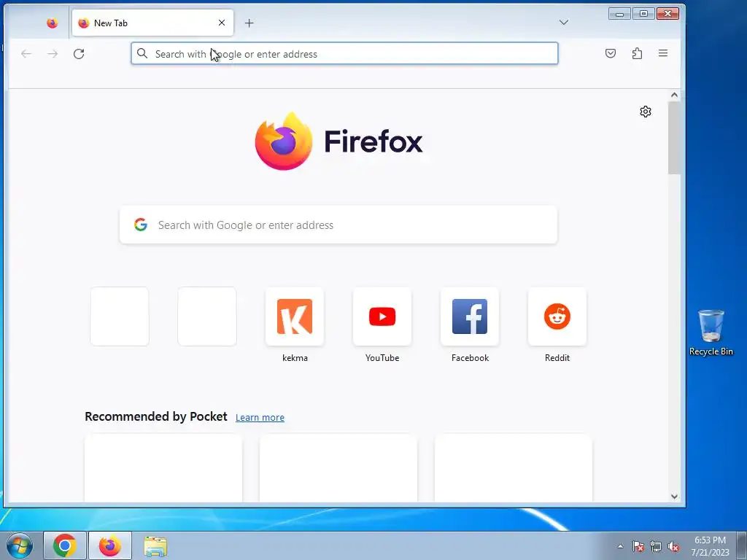Open Windows Explorer from taskbar
This screenshot has width=747, height=560.
155,545
